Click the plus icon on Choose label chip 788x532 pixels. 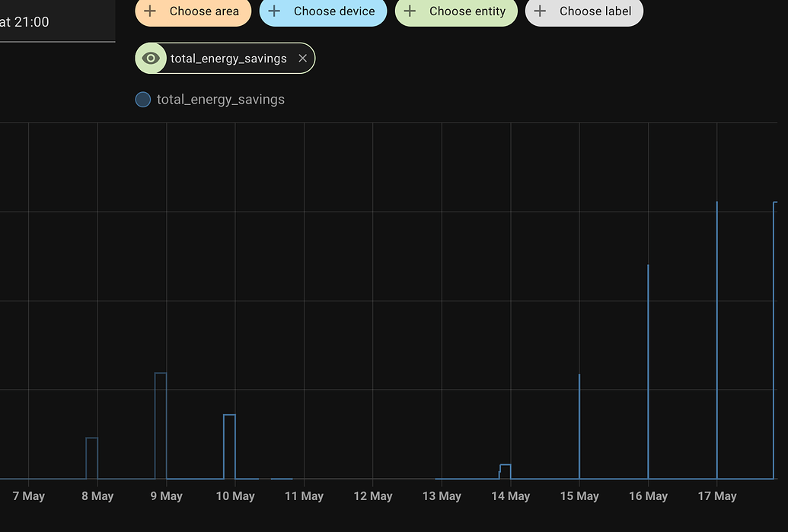(x=541, y=11)
